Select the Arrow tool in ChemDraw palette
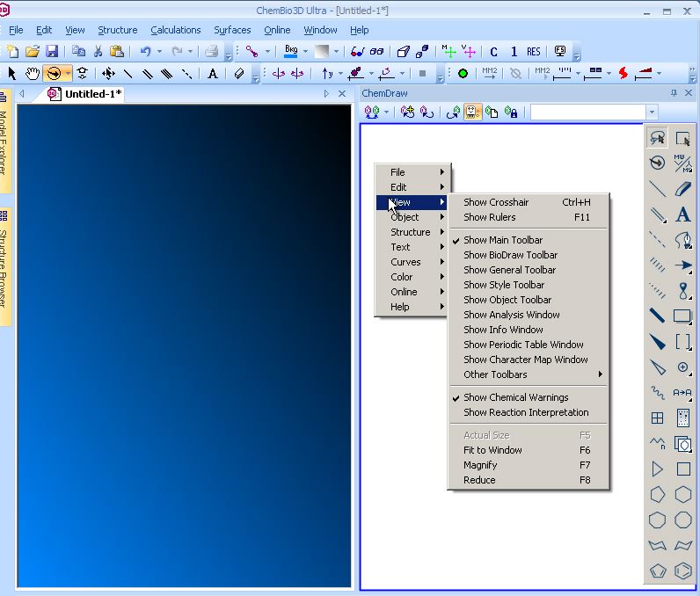Viewport: 700px width, 596px height. click(682, 265)
